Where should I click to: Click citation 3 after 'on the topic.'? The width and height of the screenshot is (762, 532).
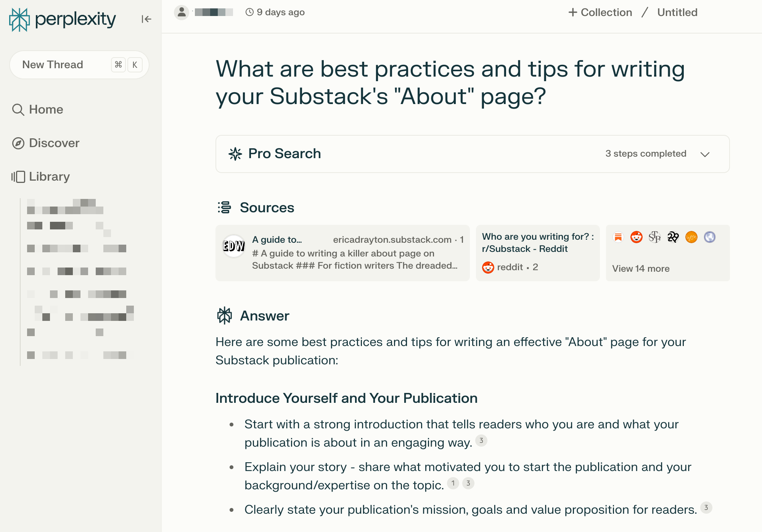coord(468,483)
